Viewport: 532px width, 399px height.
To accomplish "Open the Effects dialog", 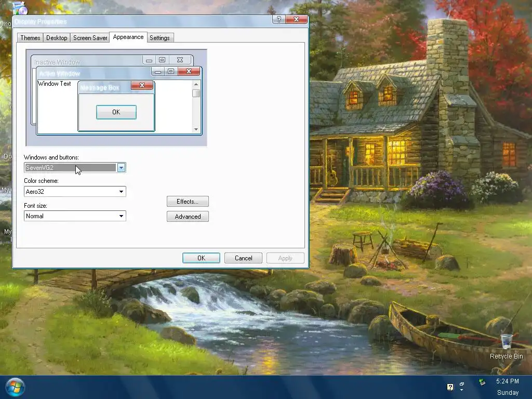I will (188, 202).
